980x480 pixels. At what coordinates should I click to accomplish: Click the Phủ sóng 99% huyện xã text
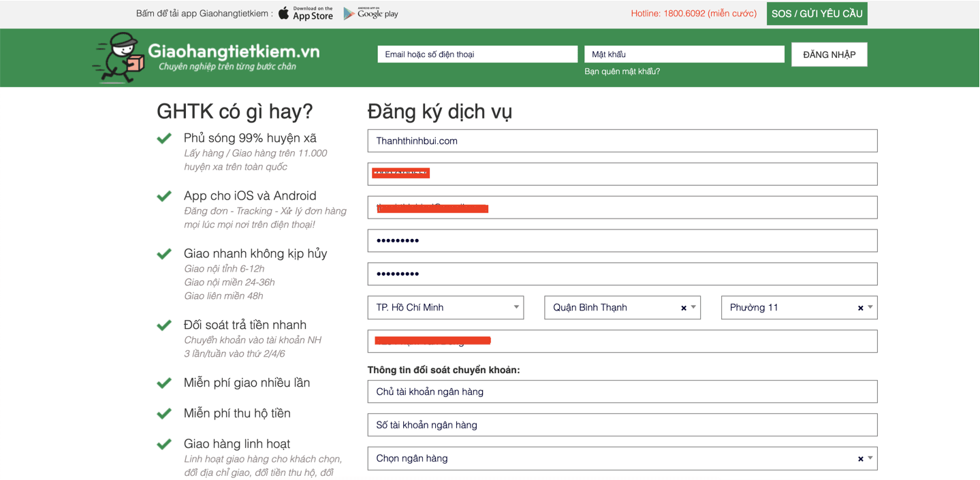250,138
